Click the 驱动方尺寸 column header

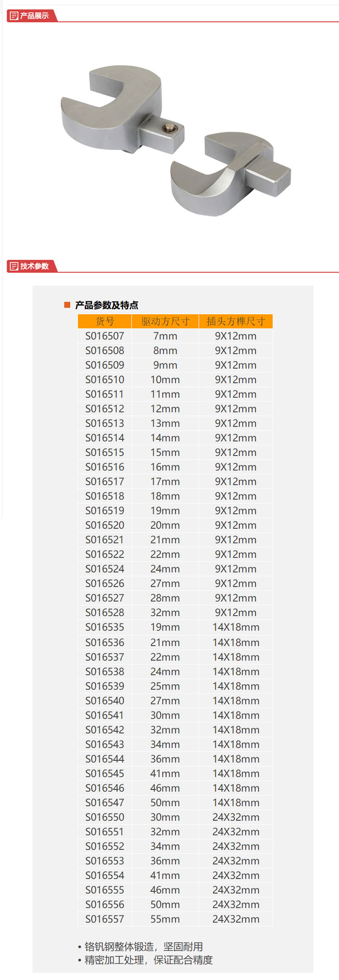coord(165,321)
